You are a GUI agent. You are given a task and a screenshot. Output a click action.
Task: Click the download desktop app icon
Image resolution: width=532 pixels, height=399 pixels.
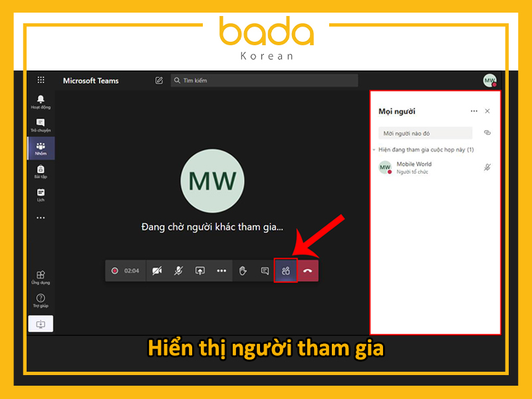point(41,324)
